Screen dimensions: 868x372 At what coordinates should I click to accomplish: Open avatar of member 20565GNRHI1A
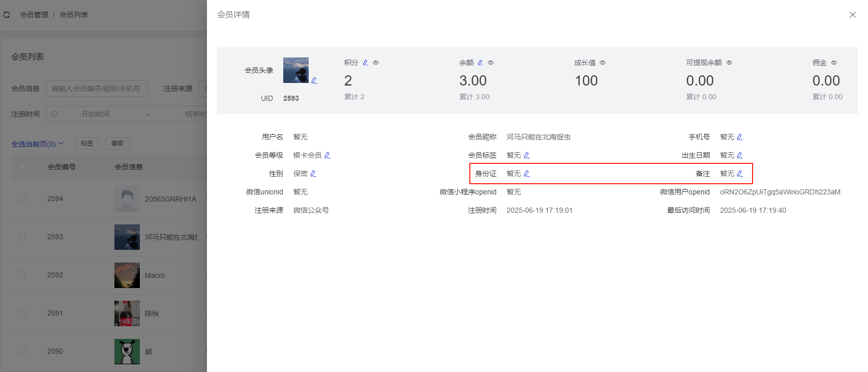127,199
